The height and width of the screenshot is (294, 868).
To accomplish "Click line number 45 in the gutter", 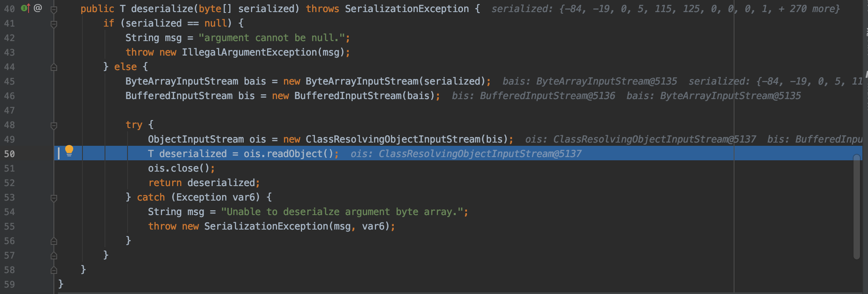I will tap(10, 81).
